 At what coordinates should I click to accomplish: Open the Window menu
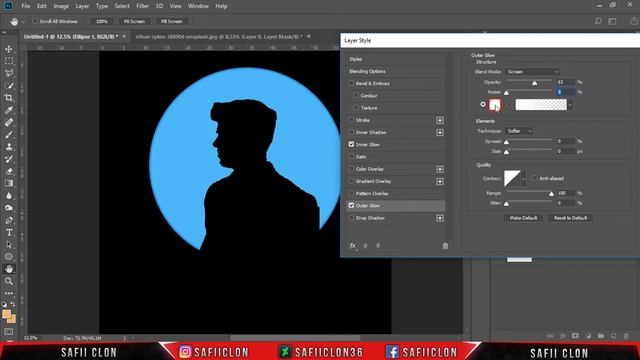point(198,6)
